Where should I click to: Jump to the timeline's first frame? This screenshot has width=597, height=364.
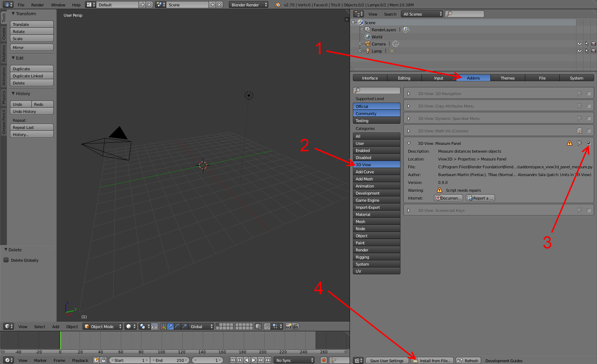[x=232, y=360]
